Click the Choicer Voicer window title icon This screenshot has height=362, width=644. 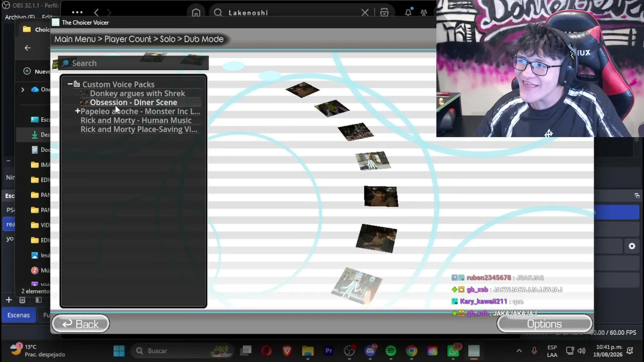(x=55, y=23)
